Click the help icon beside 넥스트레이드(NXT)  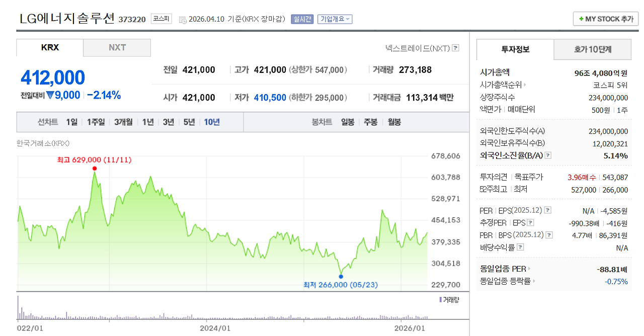coord(455,48)
